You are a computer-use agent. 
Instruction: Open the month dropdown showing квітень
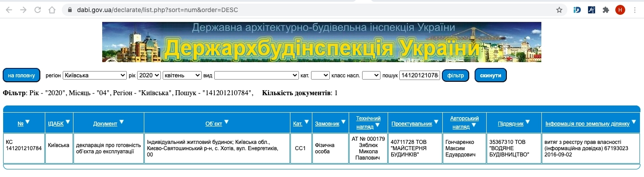[182, 76]
